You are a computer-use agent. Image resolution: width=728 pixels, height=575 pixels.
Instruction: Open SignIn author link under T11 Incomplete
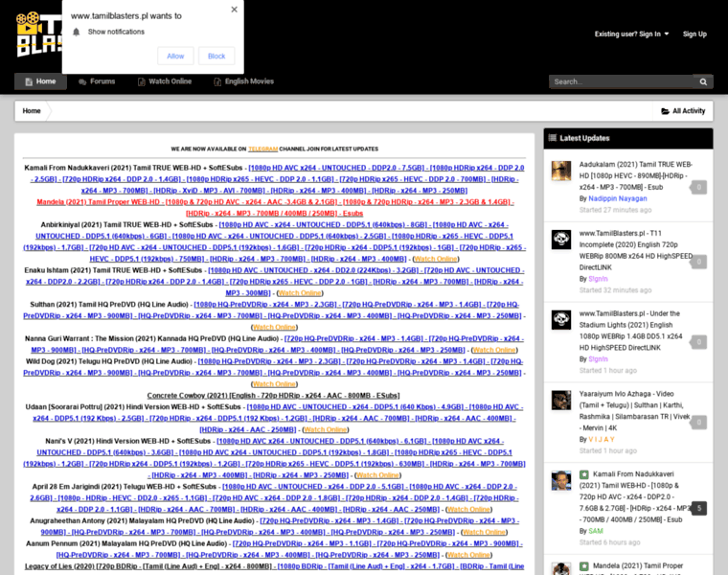coord(598,279)
